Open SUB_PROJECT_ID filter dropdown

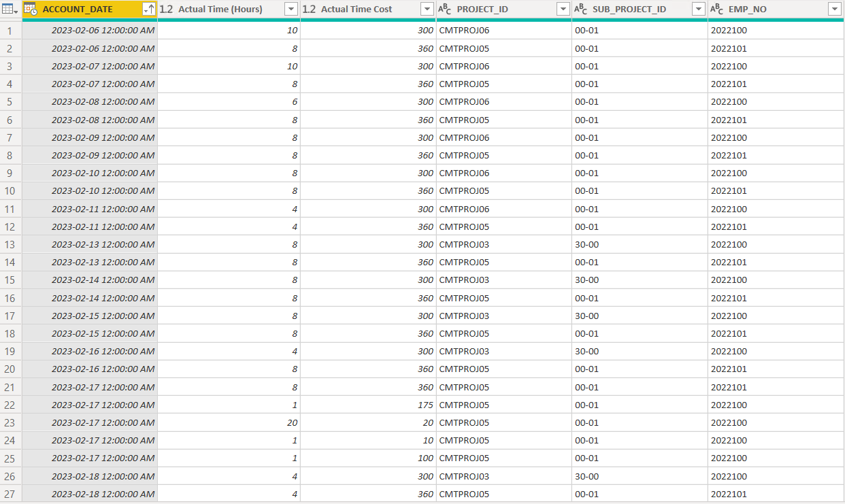699,10
